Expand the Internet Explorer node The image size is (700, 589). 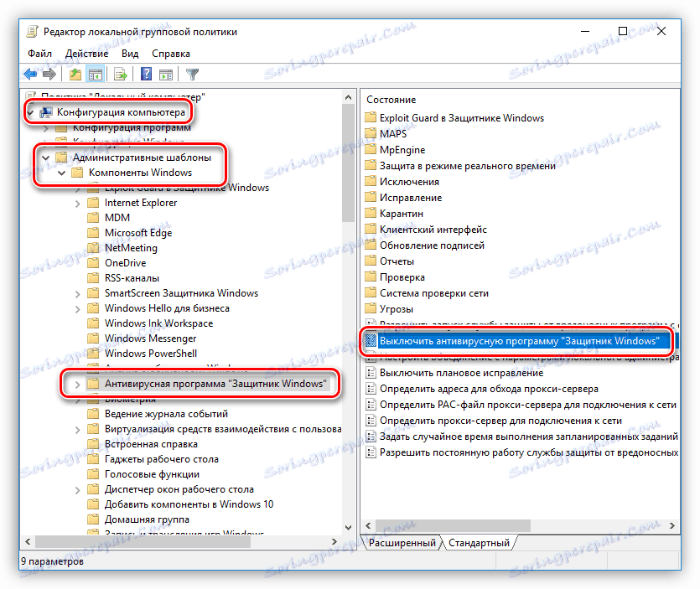(78, 204)
